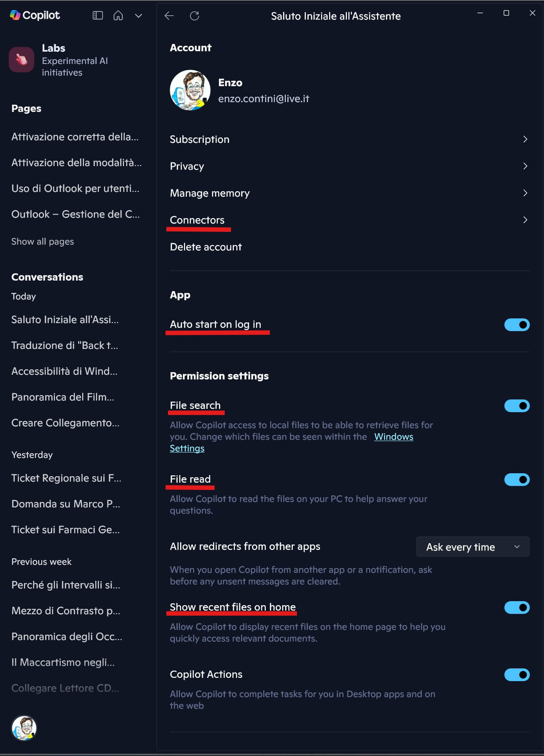Disable Auto start on log in
Viewport: 544px width, 756px height.
[x=517, y=325]
